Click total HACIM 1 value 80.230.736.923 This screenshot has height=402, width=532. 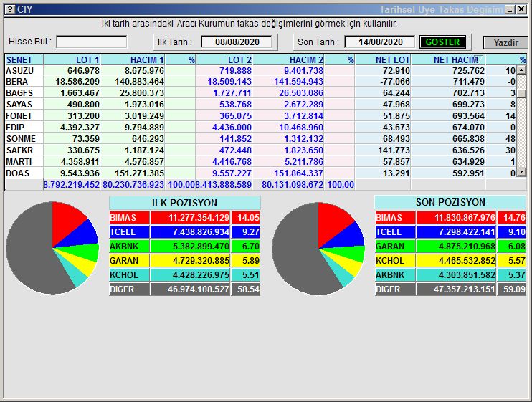[x=133, y=185]
